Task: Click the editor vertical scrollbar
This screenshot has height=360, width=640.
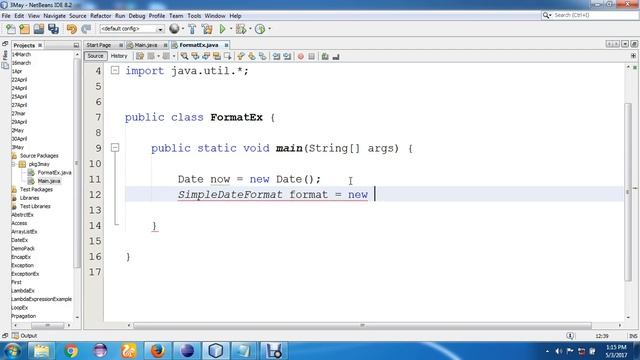Action: [x=628, y=192]
